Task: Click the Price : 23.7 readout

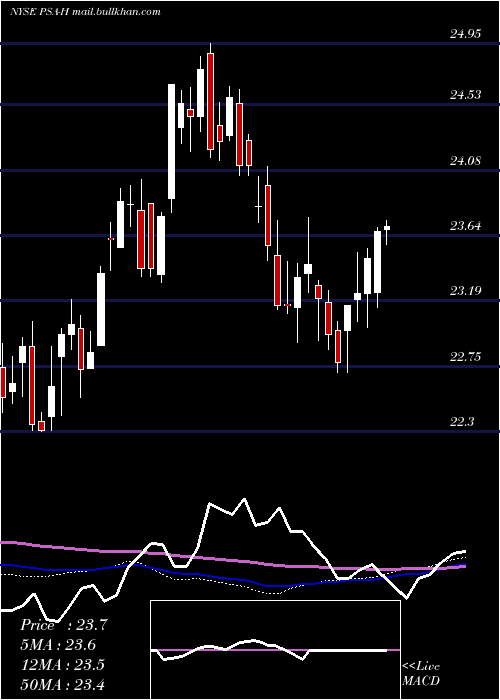Action: (x=64, y=625)
